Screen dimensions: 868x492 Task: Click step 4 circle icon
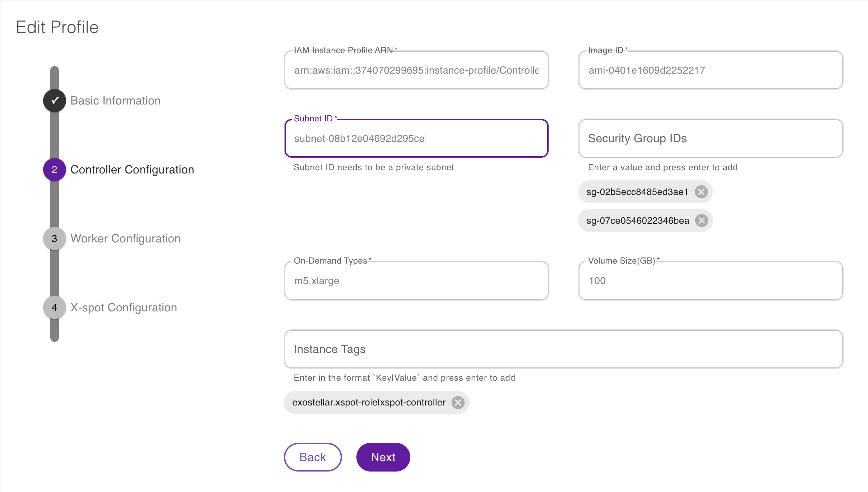click(55, 307)
